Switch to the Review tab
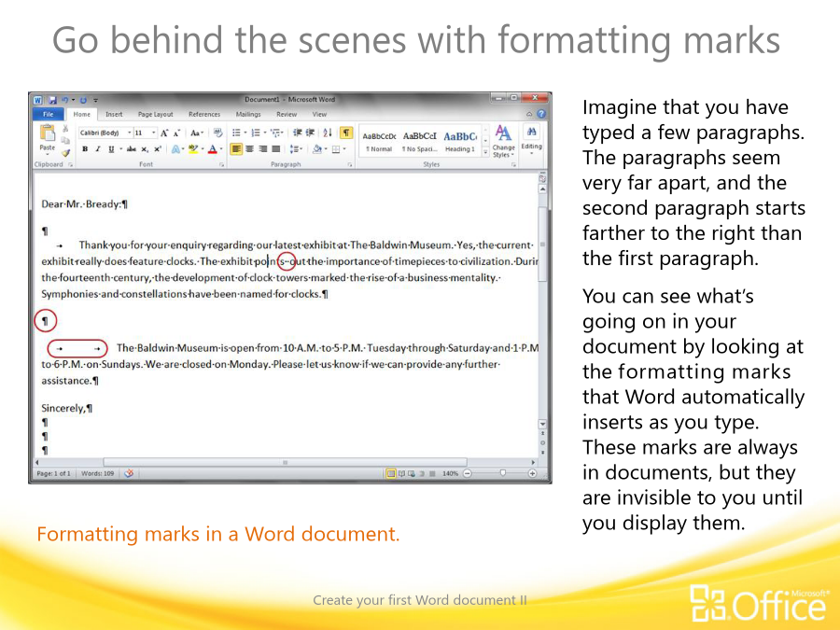This screenshot has width=840, height=630. point(287,114)
